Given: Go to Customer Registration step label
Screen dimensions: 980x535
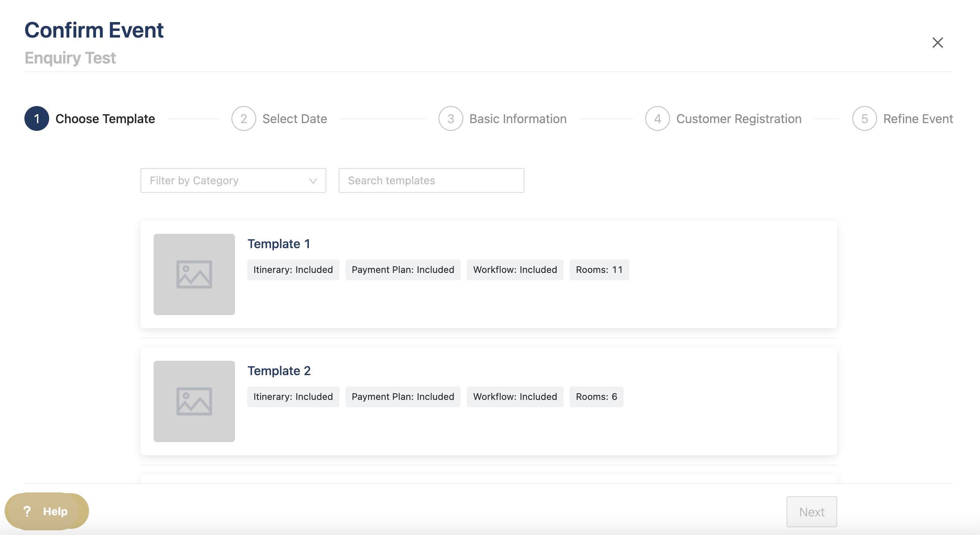Looking at the screenshot, I should 738,119.
